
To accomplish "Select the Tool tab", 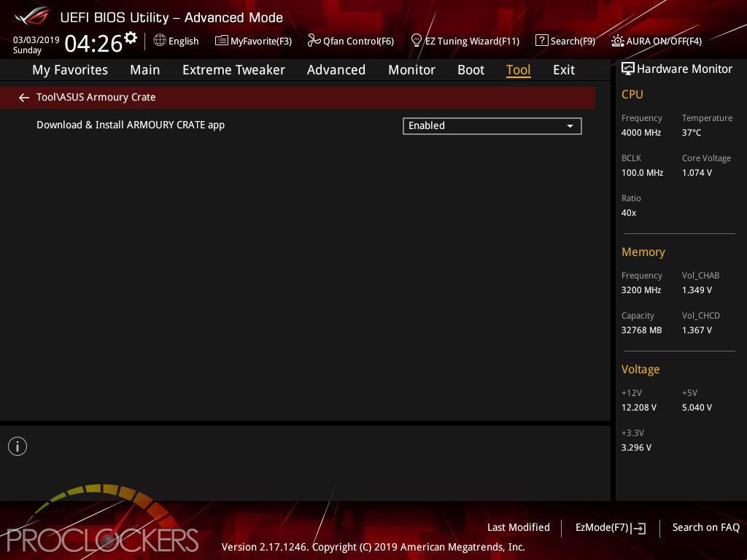I will [519, 70].
